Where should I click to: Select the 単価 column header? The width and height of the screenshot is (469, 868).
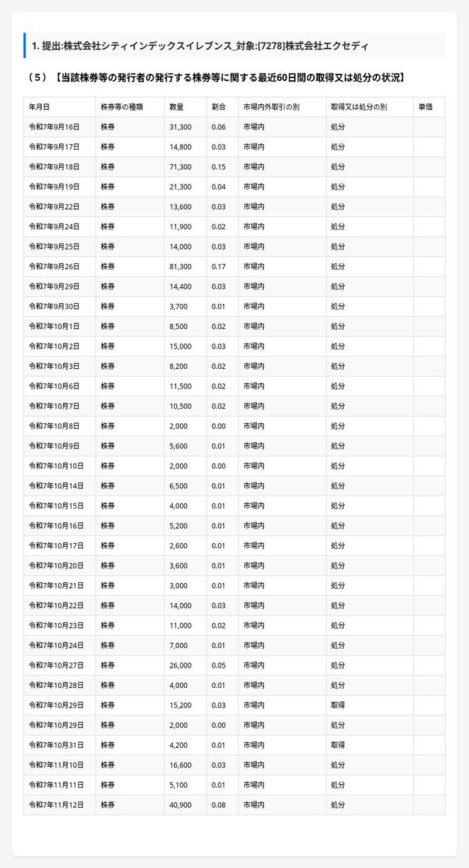(x=426, y=107)
